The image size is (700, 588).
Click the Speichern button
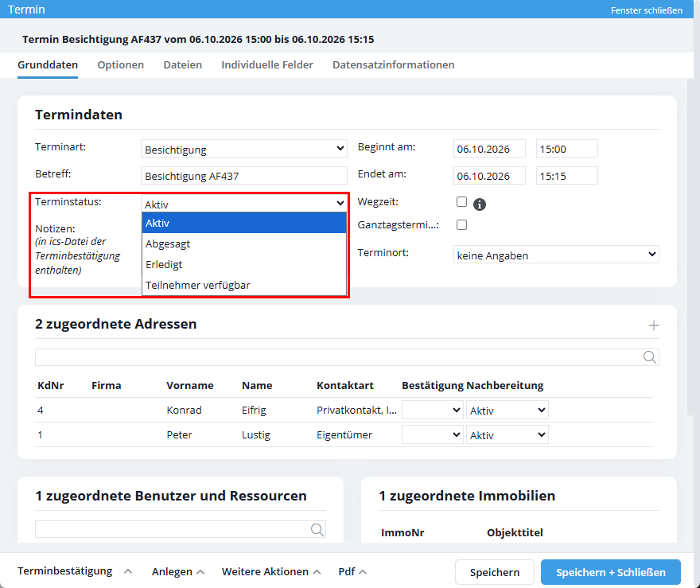coord(495,572)
